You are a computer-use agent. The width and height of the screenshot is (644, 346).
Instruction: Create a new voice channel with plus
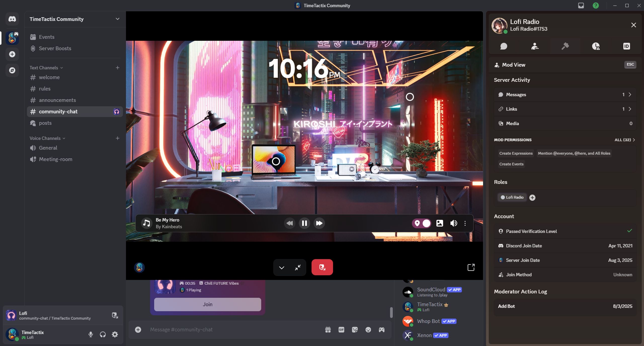[x=117, y=138]
